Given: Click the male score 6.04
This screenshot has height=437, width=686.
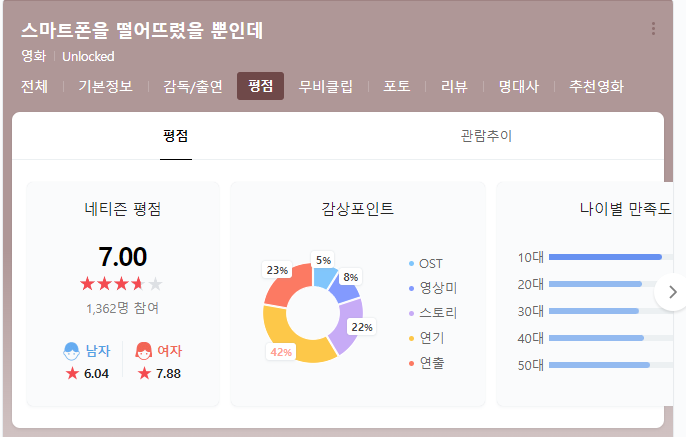Looking at the screenshot, I should click(96, 374).
